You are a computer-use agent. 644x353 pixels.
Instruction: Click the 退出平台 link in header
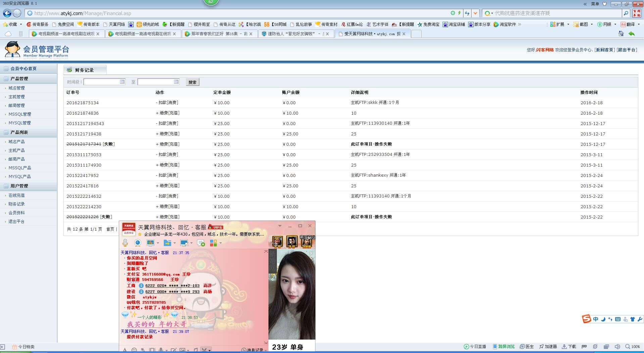(x=627, y=50)
